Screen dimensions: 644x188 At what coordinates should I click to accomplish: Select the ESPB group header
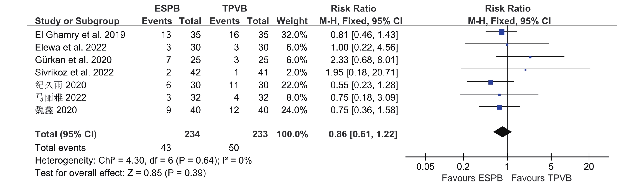coord(167,9)
